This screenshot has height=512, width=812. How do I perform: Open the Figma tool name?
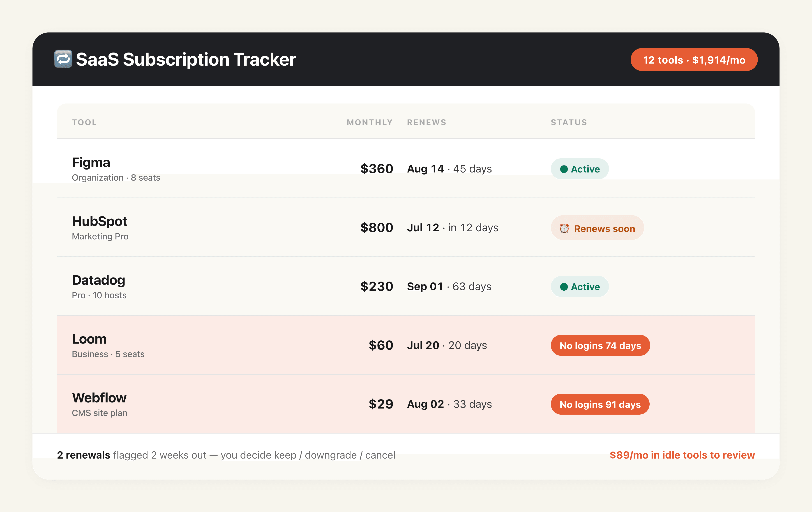click(91, 163)
